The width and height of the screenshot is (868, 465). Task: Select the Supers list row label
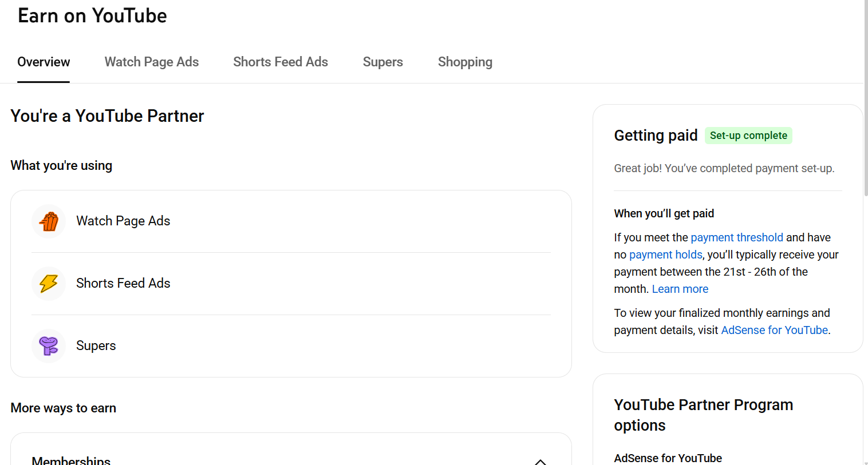click(x=96, y=345)
